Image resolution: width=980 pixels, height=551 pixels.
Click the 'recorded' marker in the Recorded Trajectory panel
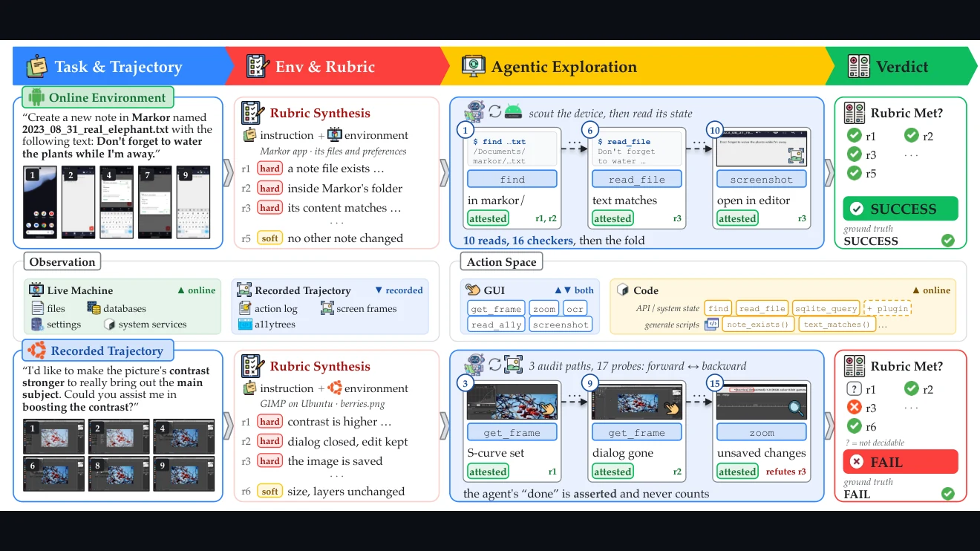coord(399,290)
